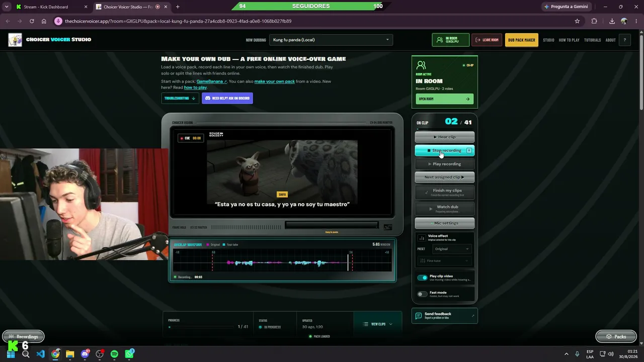Open the Chrome profile avatar
Image resolution: width=644 pixels, height=362 pixels.
click(x=624, y=21)
